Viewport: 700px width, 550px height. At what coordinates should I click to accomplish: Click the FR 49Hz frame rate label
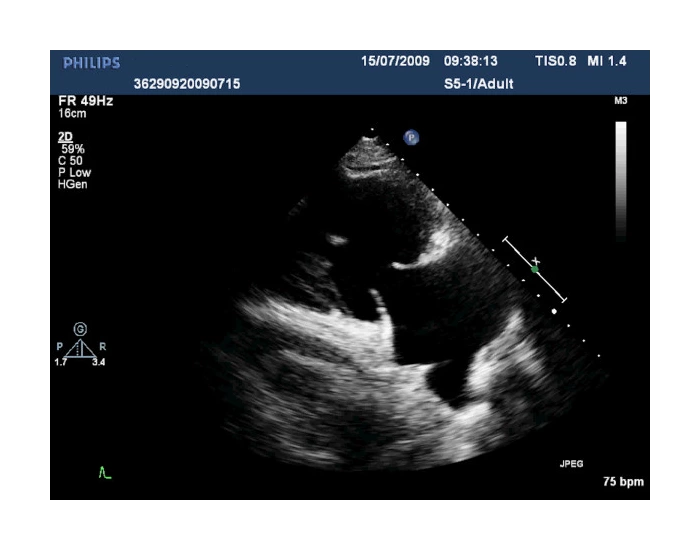click(x=85, y=101)
